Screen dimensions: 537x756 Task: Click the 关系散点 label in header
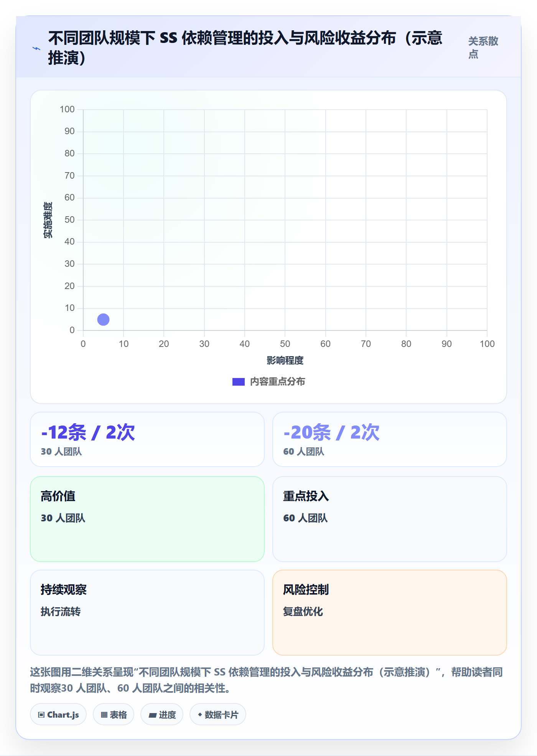(483, 48)
